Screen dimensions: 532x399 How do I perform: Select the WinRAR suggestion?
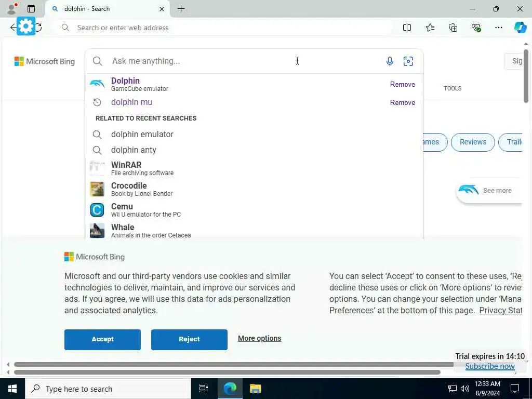[254, 168]
